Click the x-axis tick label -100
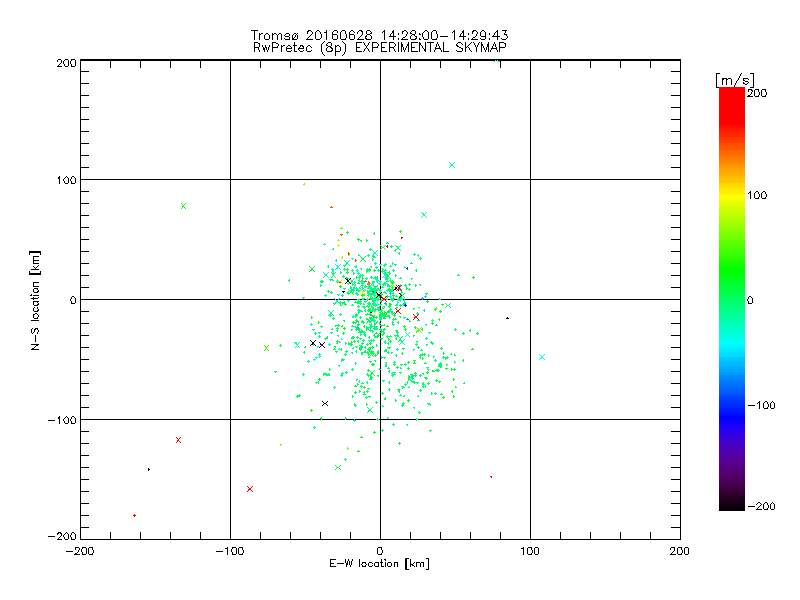This screenshot has height=600, width=800. point(230,552)
